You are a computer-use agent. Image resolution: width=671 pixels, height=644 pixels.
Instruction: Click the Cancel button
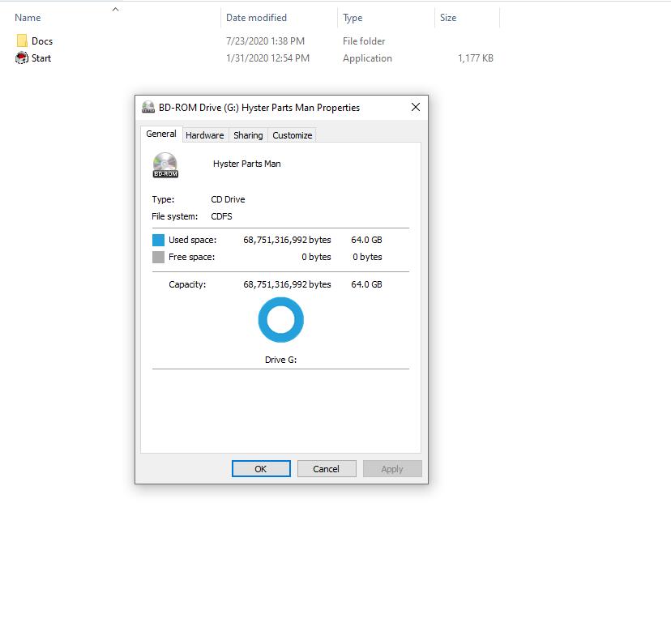pyautogui.click(x=327, y=469)
